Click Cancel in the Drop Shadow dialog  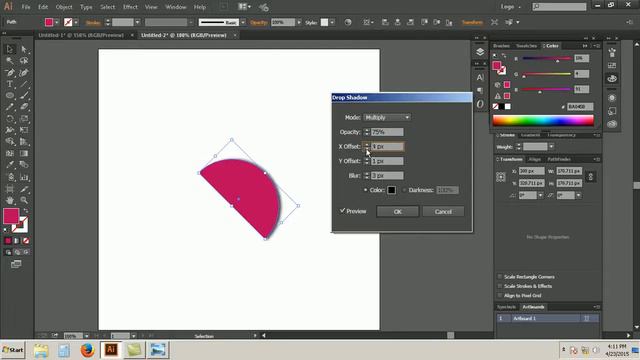(x=443, y=211)
